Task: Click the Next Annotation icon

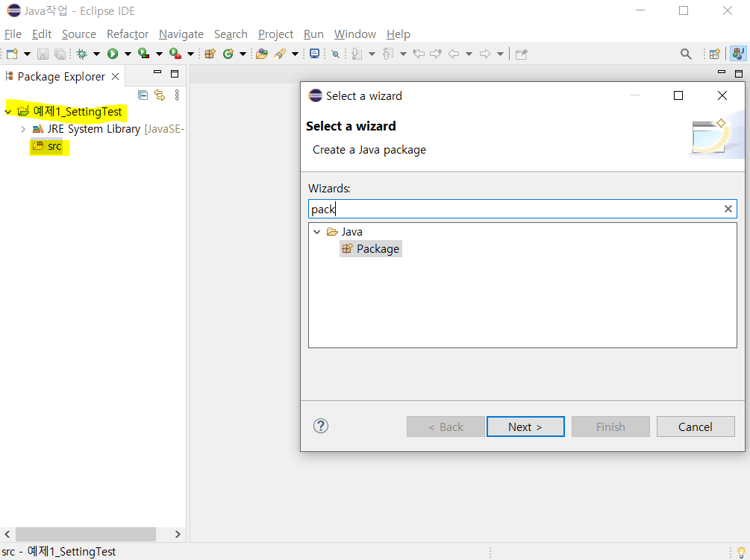Action: tap(357, 54)
